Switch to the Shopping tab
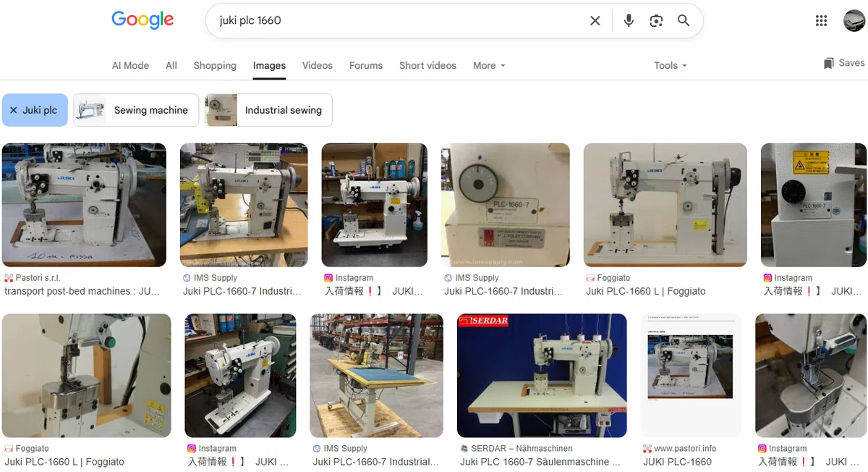Viewport: 868px width, 472px height. 215,65
